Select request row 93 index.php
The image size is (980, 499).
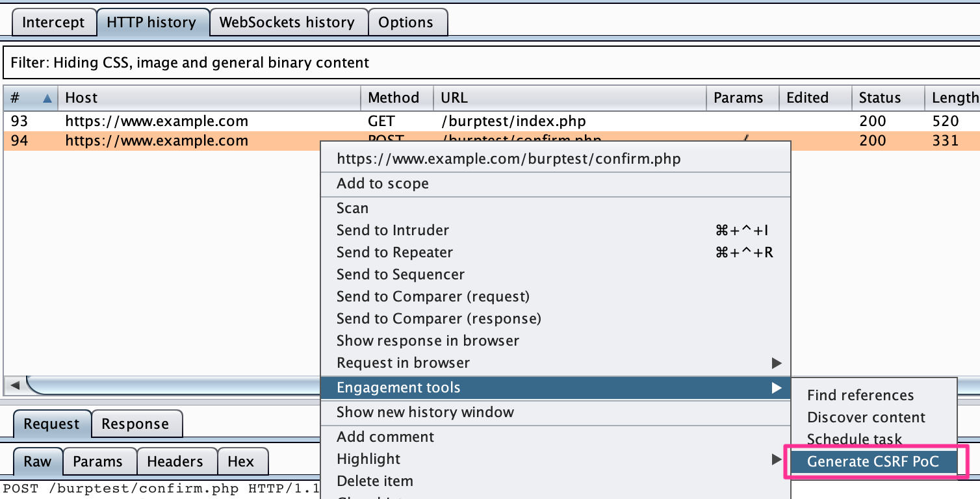(156, 121)
